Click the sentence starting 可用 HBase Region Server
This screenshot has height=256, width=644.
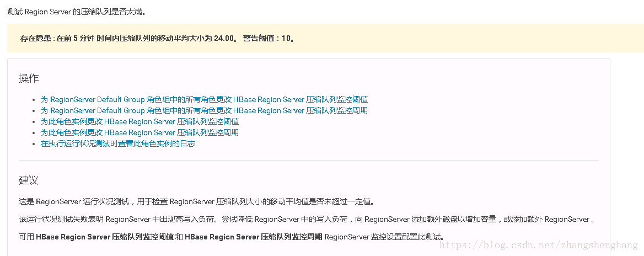tap(232, 237)
